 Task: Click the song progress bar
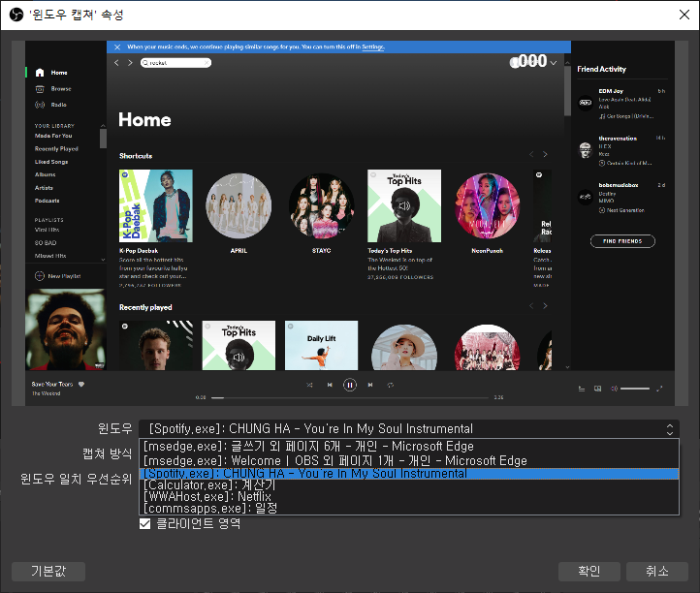tap(350, 397)
